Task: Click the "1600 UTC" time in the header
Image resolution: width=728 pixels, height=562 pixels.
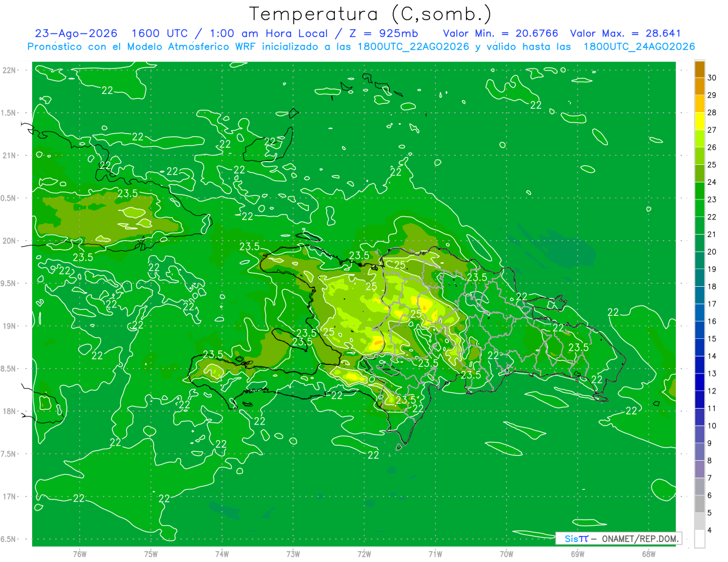Action: click(160, 33)
